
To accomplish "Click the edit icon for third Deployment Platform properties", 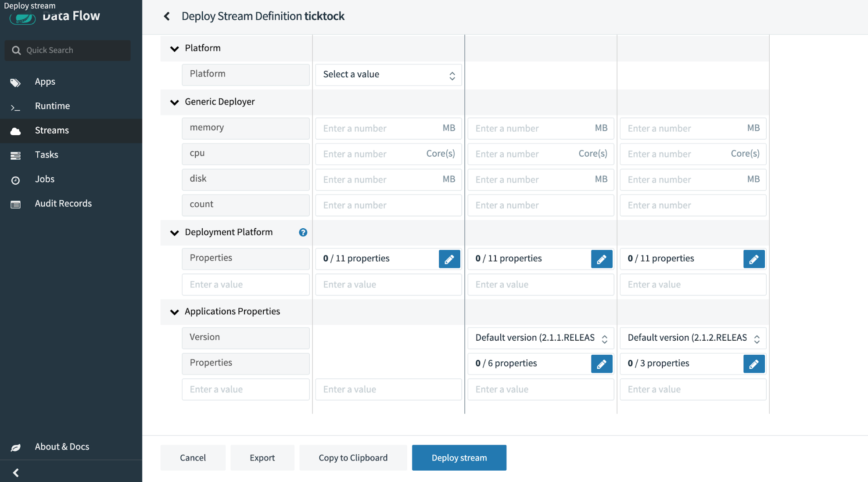I will coord(753,259).
